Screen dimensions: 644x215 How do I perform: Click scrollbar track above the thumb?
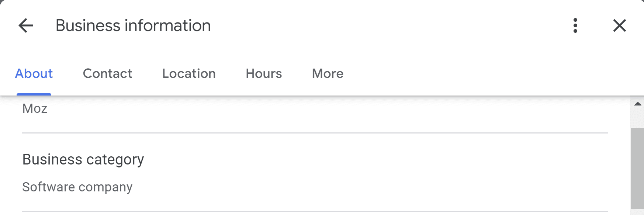(637, 118)
